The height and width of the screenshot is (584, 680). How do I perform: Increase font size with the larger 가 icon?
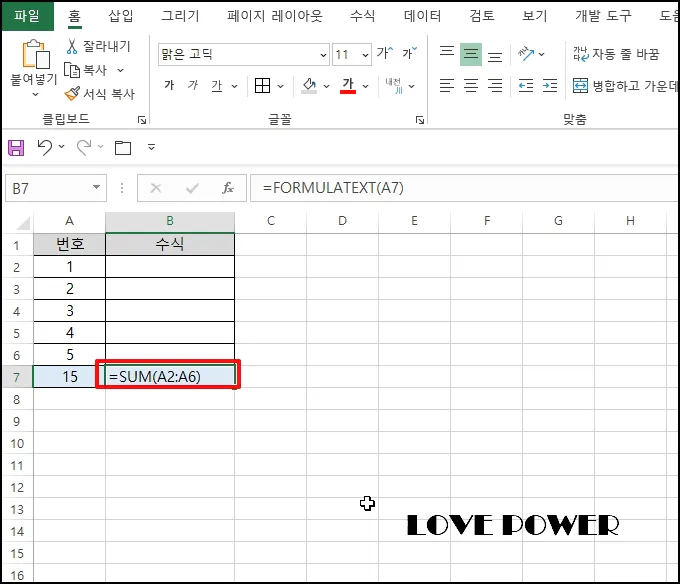tap(385, 53)
